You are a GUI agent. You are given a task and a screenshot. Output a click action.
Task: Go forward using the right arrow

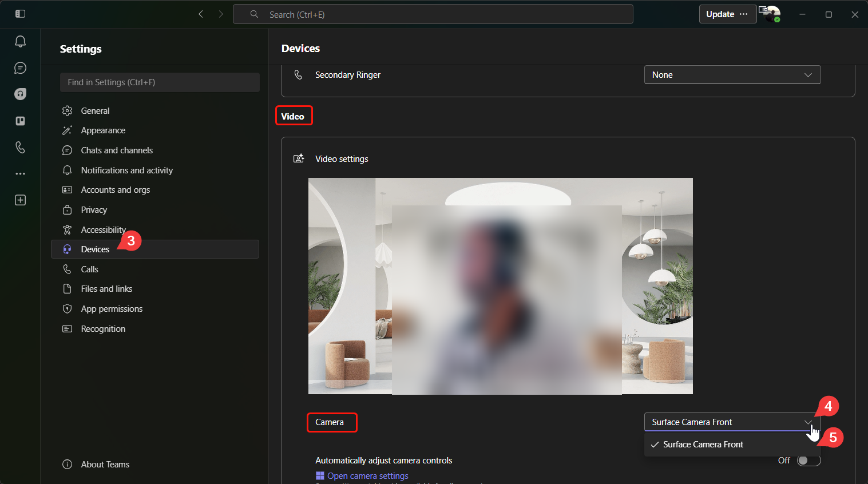[221, 14]
